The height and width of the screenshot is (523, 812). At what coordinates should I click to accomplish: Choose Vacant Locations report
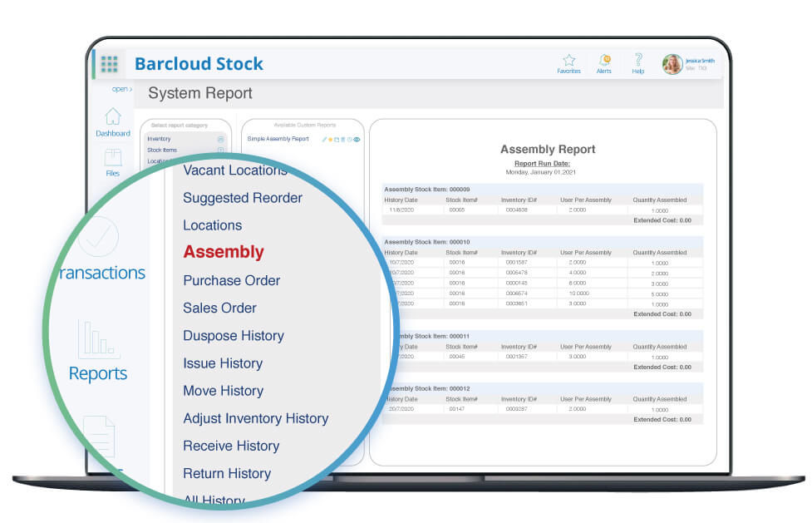coord(235,170)
